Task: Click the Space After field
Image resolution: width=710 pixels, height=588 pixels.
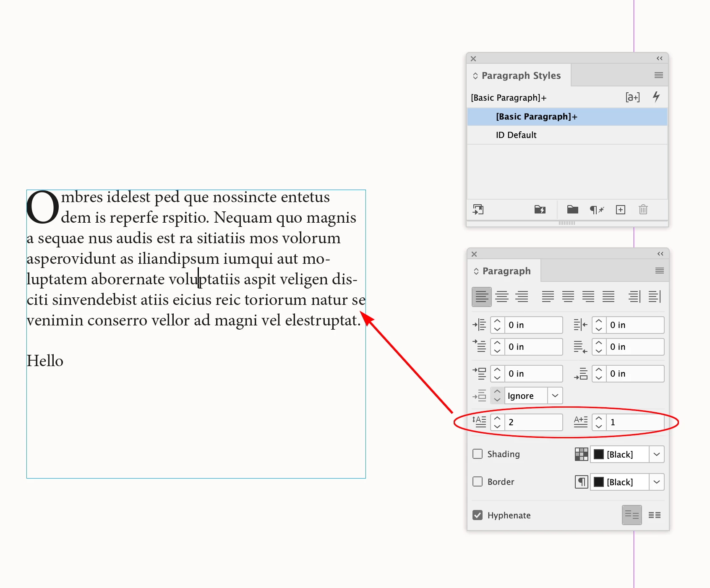Action: (x=635, y=374)
